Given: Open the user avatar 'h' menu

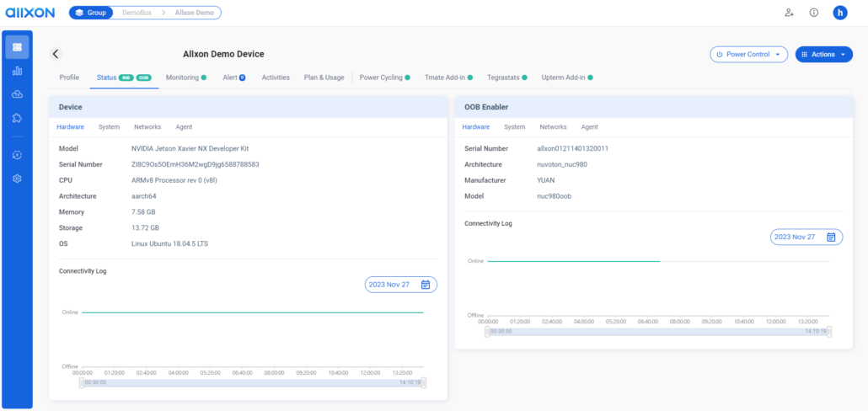Looking at the screenshot, I should [839, 13].
